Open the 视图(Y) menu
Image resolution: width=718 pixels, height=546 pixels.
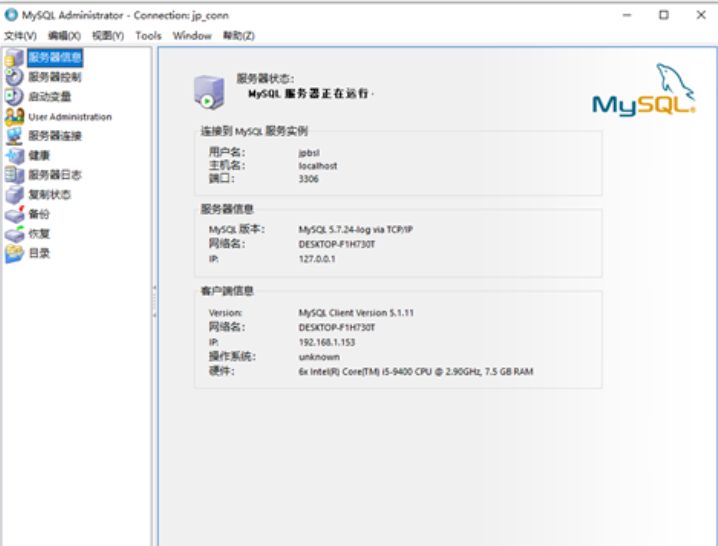tap(108, 36)
